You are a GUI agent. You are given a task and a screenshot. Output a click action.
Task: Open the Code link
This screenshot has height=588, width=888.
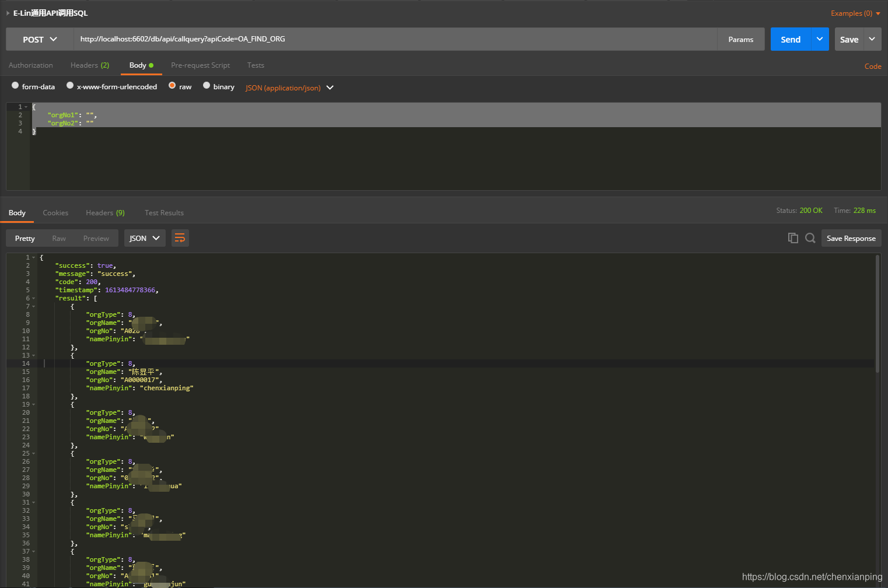[x=873, y=66]
